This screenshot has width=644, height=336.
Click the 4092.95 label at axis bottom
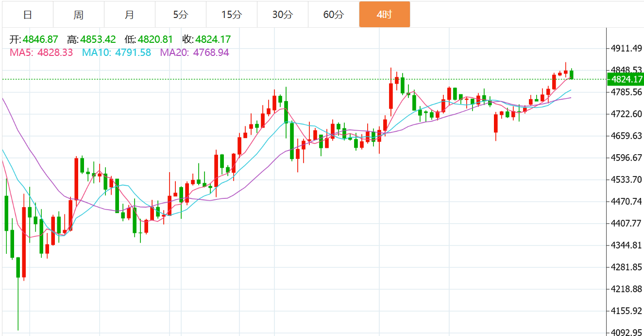click(627, 333)
